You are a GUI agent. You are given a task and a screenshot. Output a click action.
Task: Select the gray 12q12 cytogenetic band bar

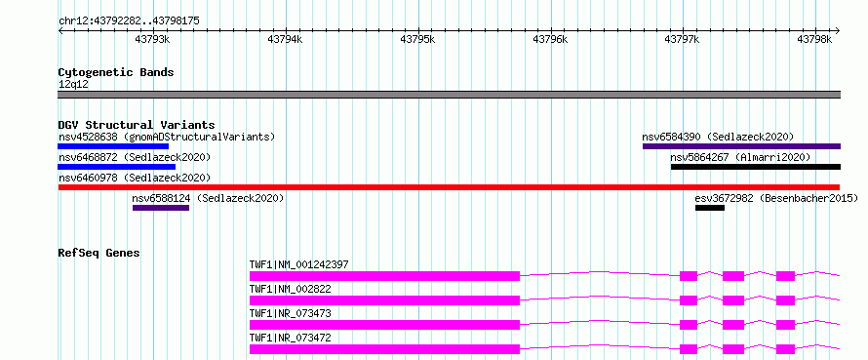[449, 95]
